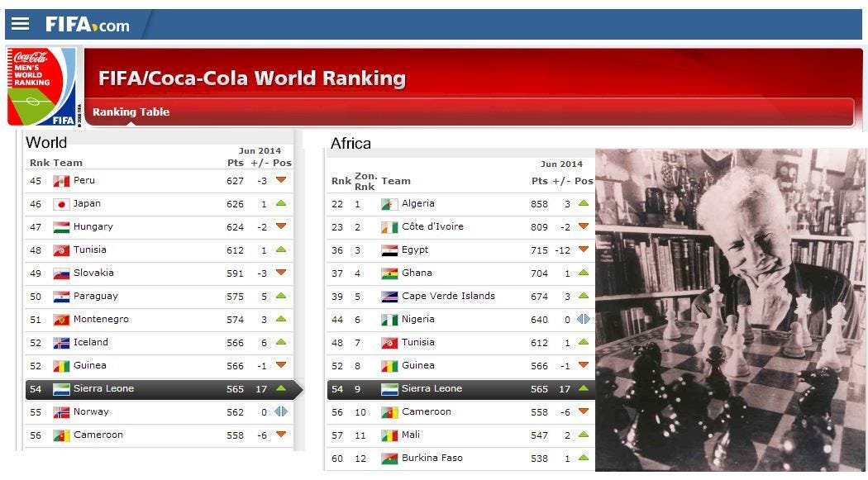Open the hamburger menu icon

[x=20, y=24]
